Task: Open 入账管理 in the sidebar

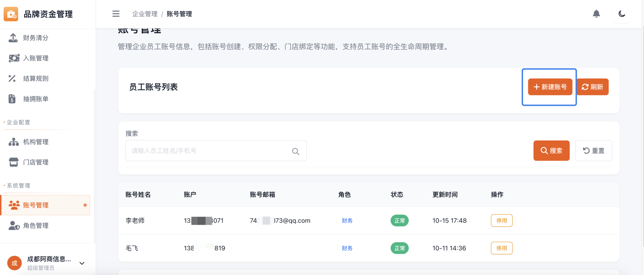Action: click(x=35, y=58)
